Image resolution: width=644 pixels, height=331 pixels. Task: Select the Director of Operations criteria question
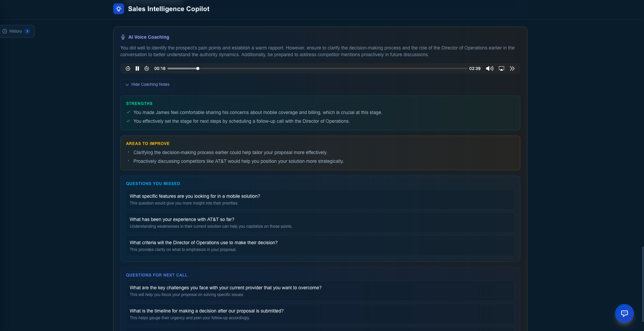click(320, 246)
